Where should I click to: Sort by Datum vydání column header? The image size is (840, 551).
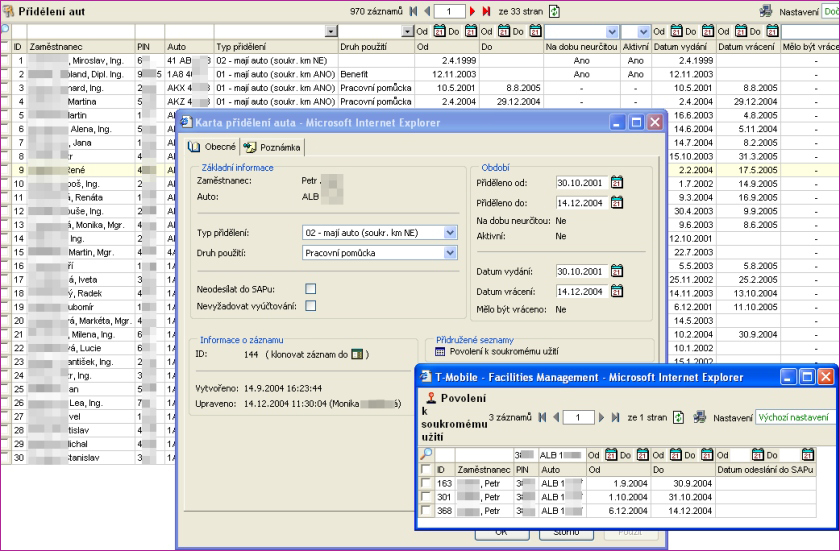(681, 47)
